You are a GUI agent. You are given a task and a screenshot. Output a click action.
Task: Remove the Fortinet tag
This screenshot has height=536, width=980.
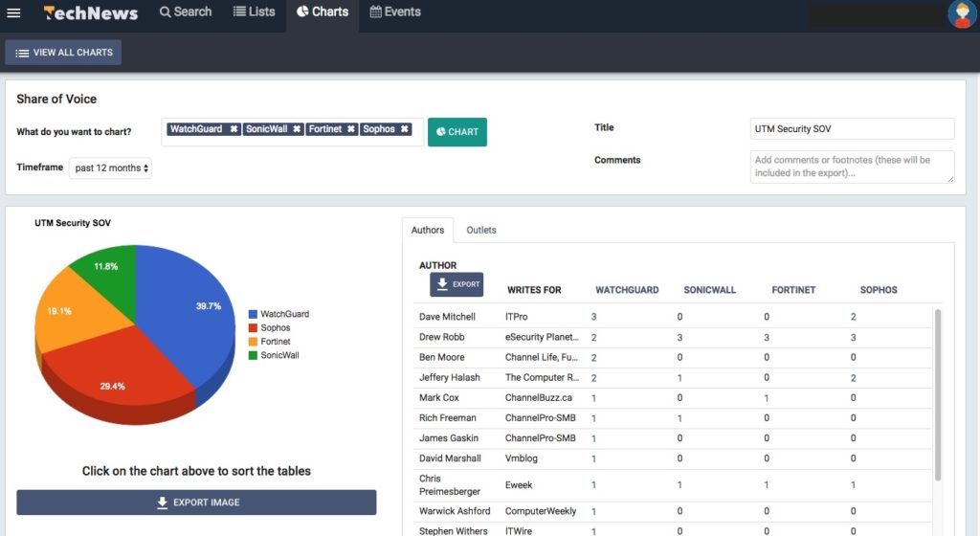(x=350, y=128)
